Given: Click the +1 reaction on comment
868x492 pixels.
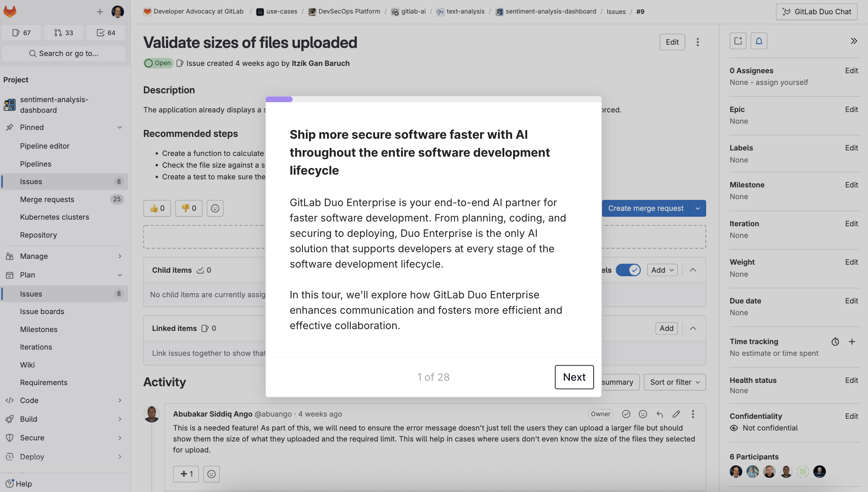Looking at the screenshot, I should coord(186,474).
